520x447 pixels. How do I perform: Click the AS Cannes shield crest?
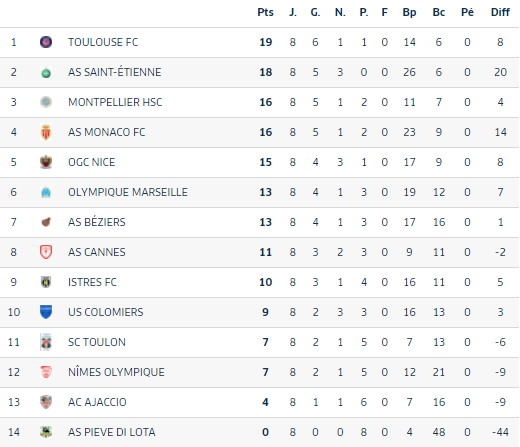tap(46, 252)
